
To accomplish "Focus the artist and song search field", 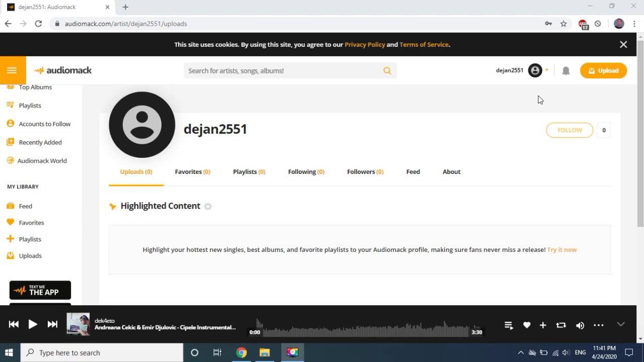I will tap(282, 71).
